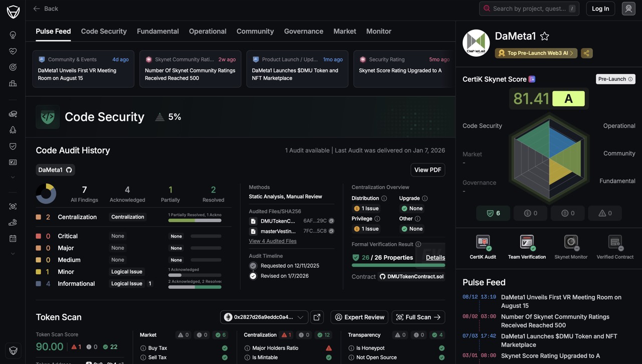
Task: Click the coins stack sidebar icon
Action: click(x=13, y=114)
